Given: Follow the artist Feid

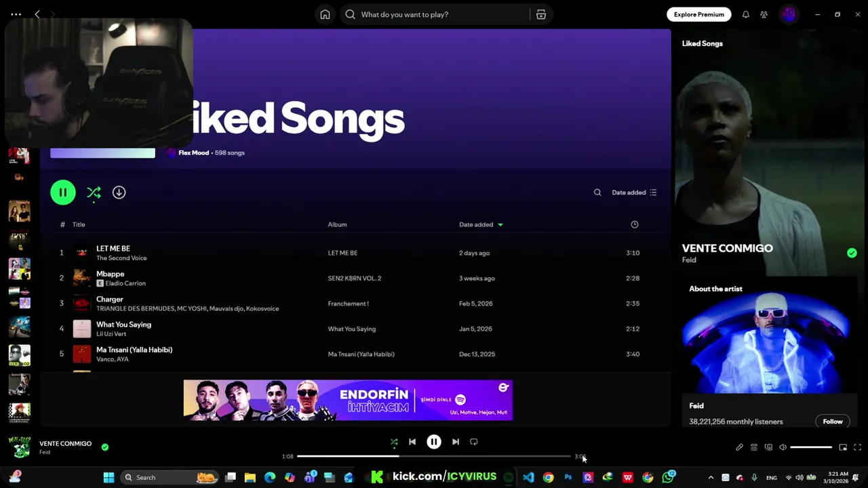Looking at the screenshot, I should tap(833, 422).
